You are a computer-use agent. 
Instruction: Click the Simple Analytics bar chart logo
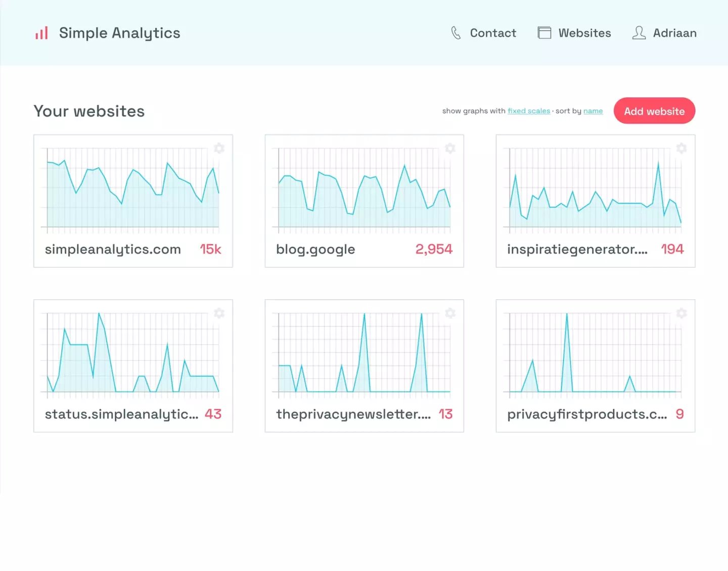41,32
